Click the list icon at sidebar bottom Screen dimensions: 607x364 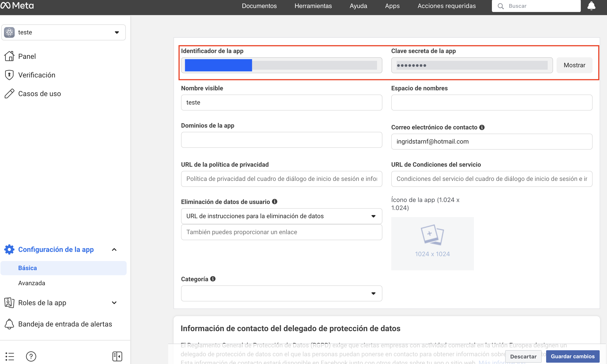(10, 356)
